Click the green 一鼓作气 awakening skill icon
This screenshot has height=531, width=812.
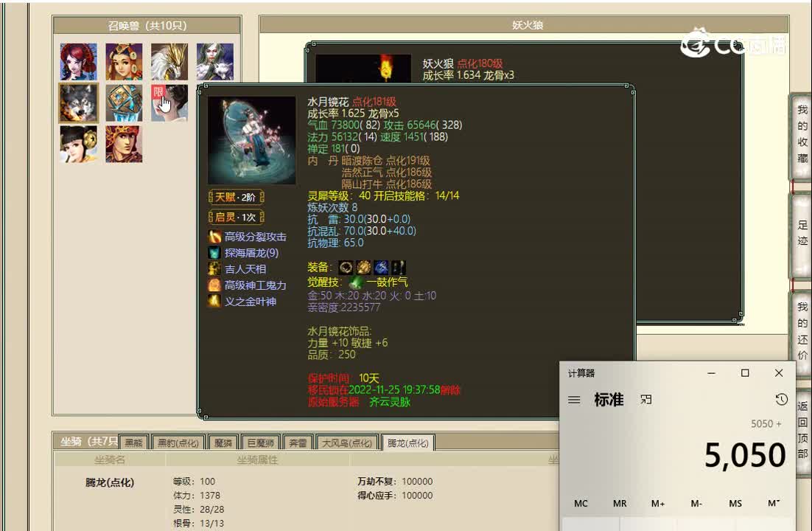pos(355,282)
